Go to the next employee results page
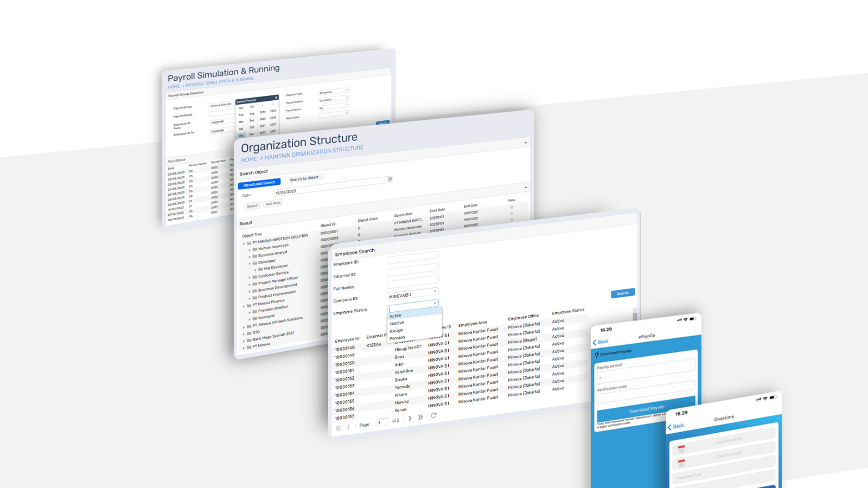The width and height of the screenshot is (868, 488). click(x=410, y=418)
